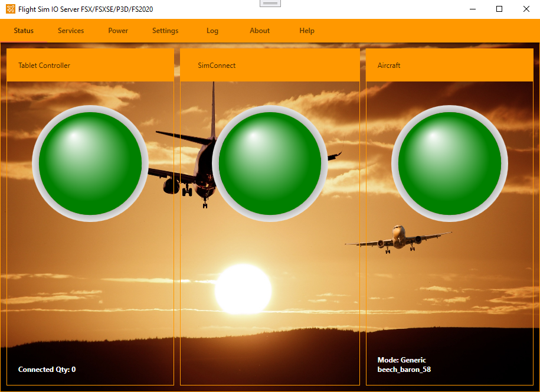Open the Help tab

[x=306, y=31]
